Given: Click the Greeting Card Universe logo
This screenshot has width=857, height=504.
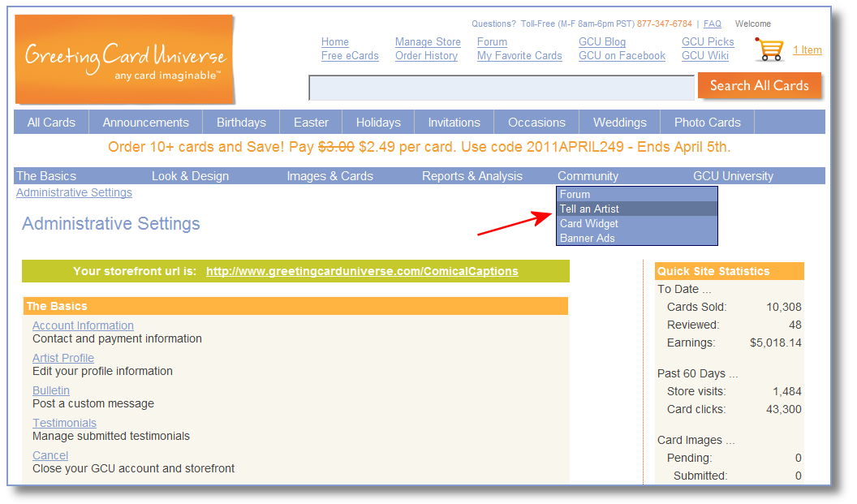Looking at the screenshot, I should click(x=125, y=59).
